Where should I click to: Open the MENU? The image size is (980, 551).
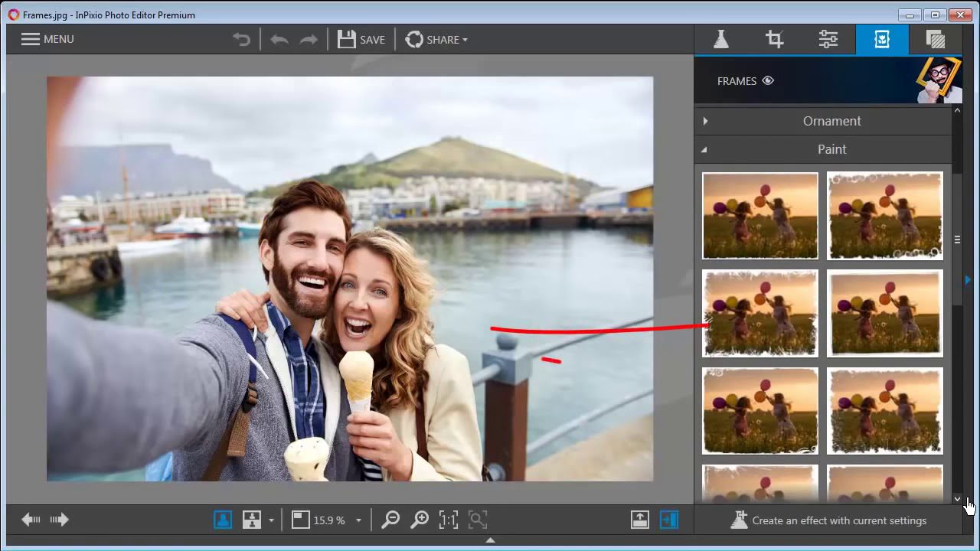click(46, 39)
